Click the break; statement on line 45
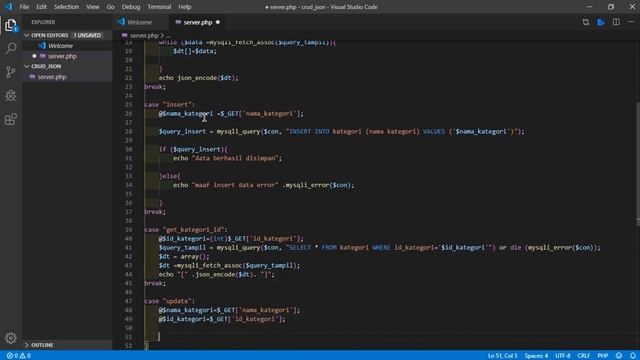The height and width of the screenshot is (360, 640). [x=155, y=283]
